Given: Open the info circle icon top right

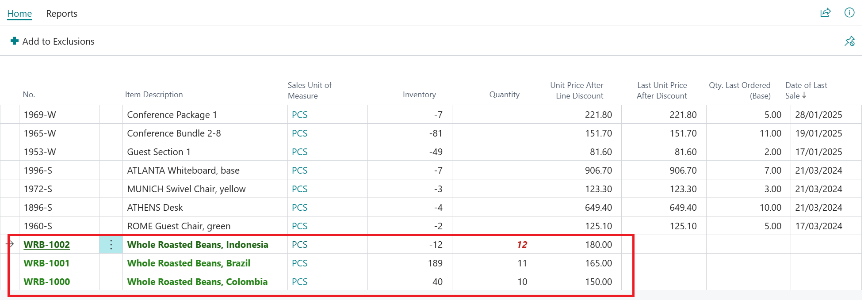Looking at the screenshot, I should coord(849,13).
